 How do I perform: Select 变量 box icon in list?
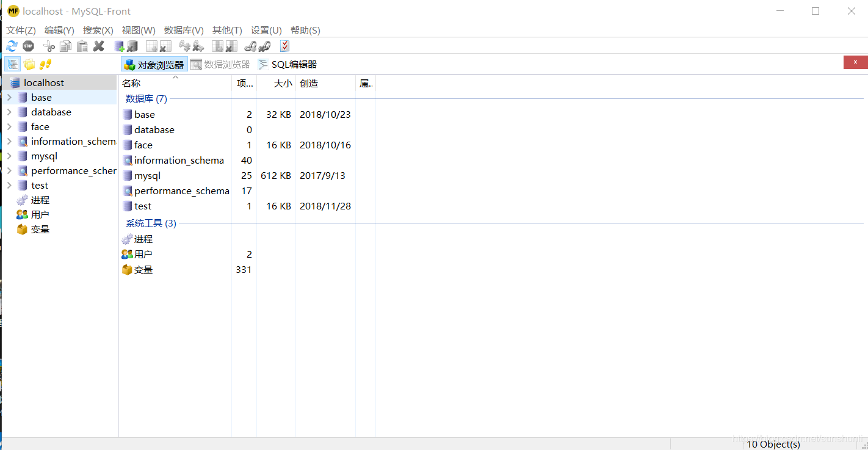(x=127, y=269)
